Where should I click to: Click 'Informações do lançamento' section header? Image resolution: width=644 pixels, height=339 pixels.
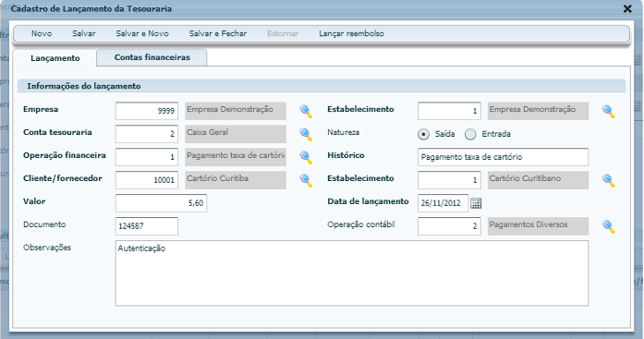322,86
